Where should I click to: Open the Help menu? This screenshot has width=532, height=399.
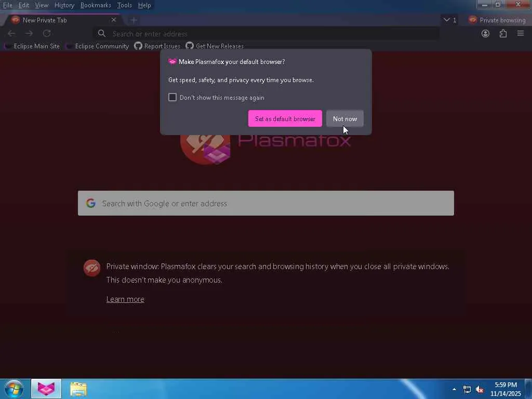[x=144, y=5]
